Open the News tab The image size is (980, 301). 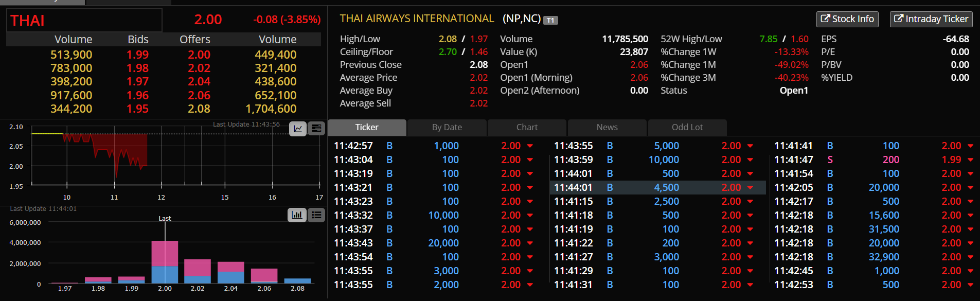(607, 127)
